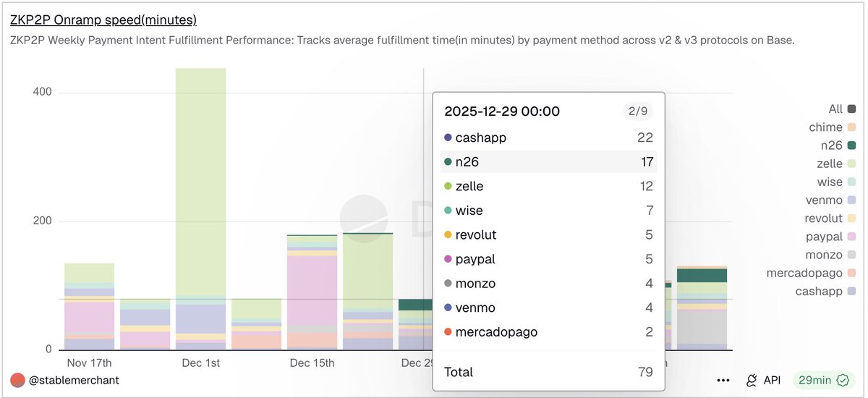
Task: Toggle the venmo series in legend
Action: pyautogui.click(x=832, y=200)
